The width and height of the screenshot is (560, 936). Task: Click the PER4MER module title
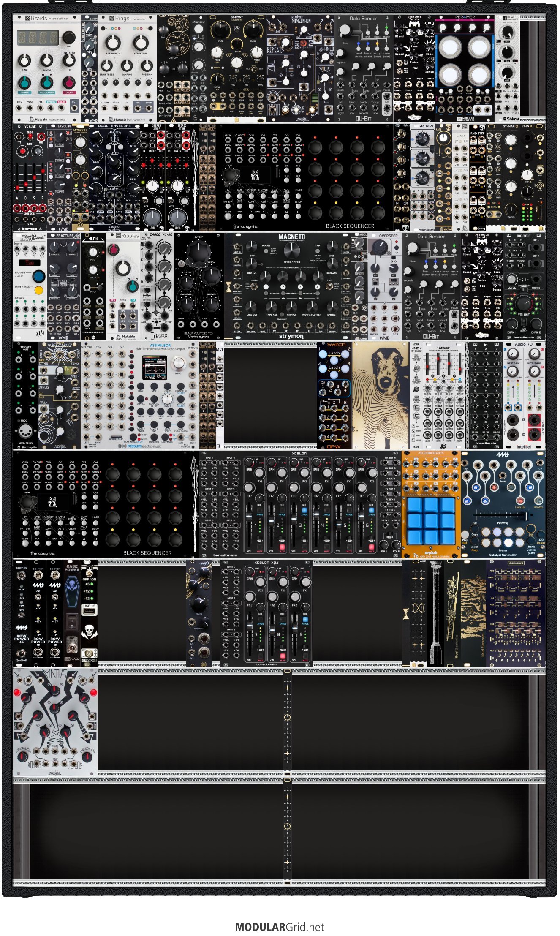point(465,17)
